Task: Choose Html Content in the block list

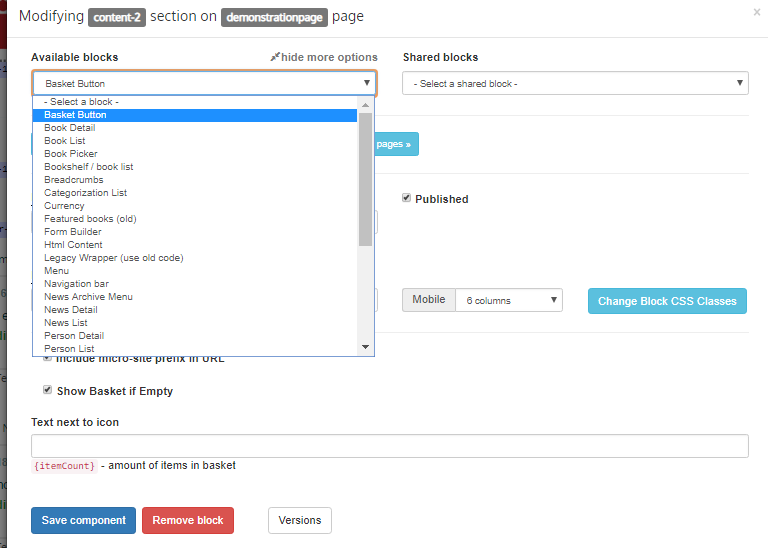Action: (73, 245)
